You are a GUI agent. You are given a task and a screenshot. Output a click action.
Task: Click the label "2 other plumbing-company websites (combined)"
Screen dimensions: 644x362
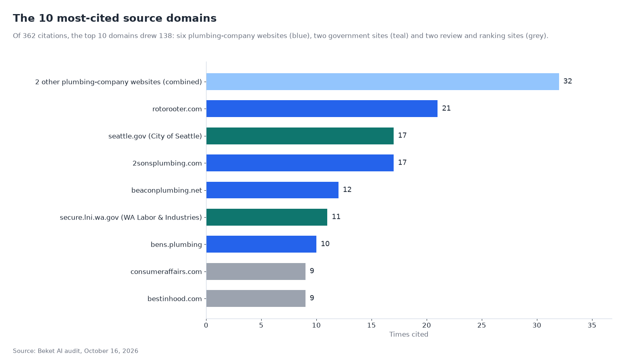pos(118,82)
